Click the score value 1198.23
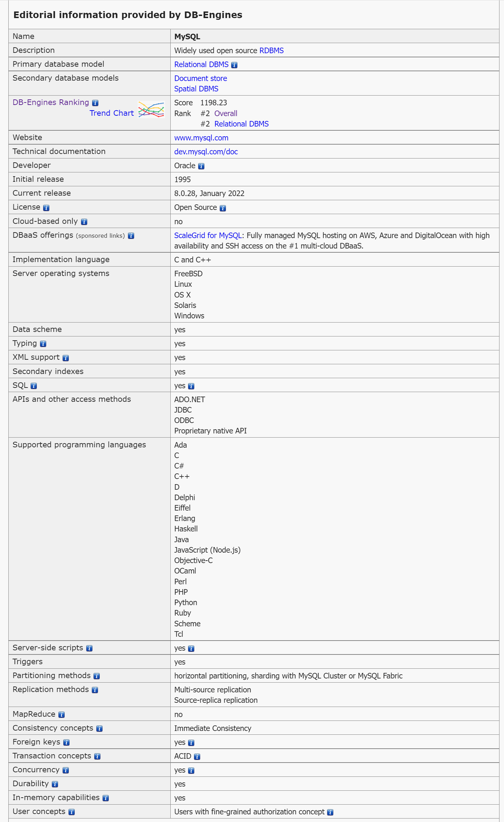 click(213, 103)
